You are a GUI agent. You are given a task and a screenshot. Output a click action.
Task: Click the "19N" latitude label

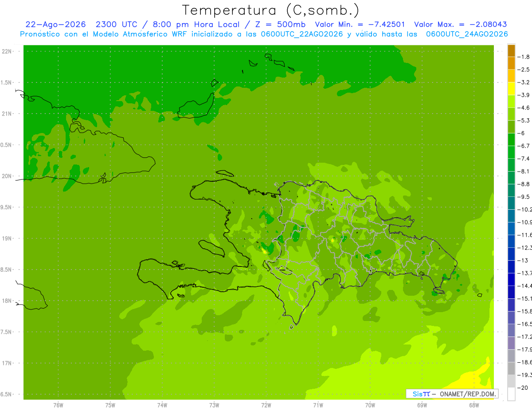(x=7, y=239)
